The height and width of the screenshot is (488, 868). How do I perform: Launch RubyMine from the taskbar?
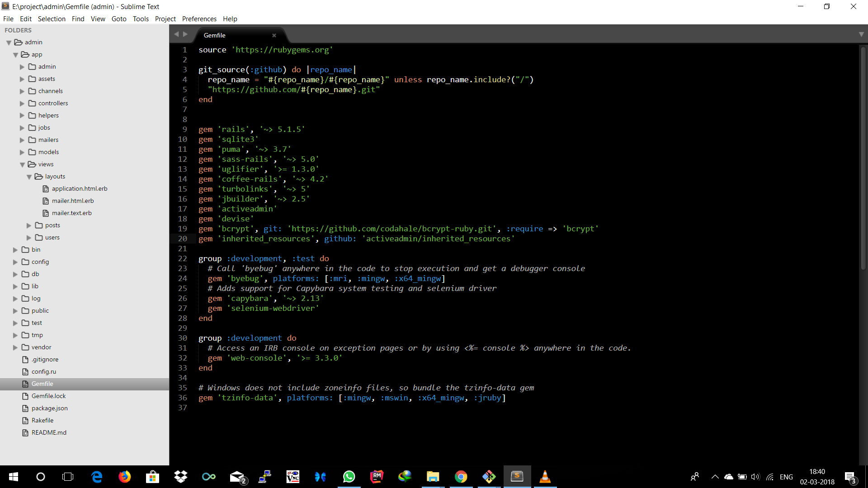coord(377,477)
